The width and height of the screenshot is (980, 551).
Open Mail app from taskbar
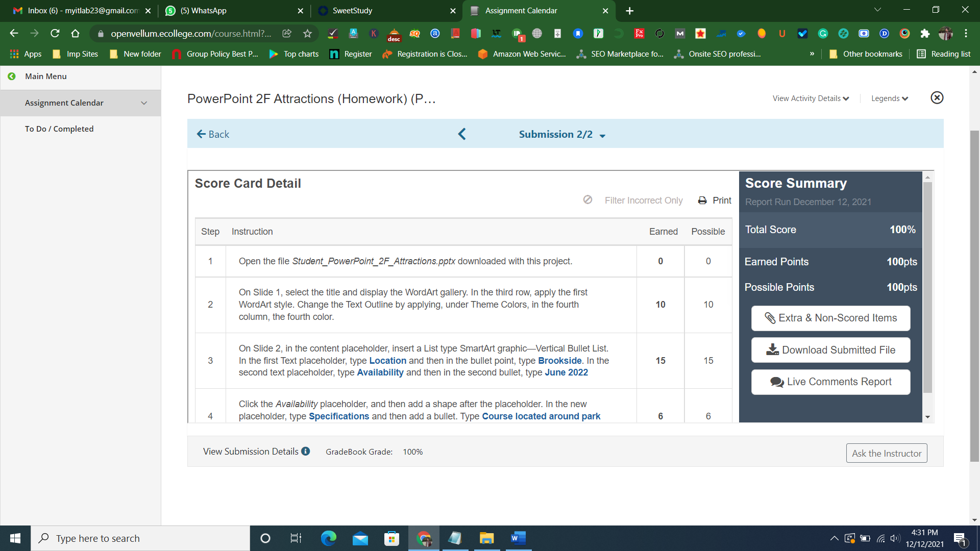tap(360, 538)
